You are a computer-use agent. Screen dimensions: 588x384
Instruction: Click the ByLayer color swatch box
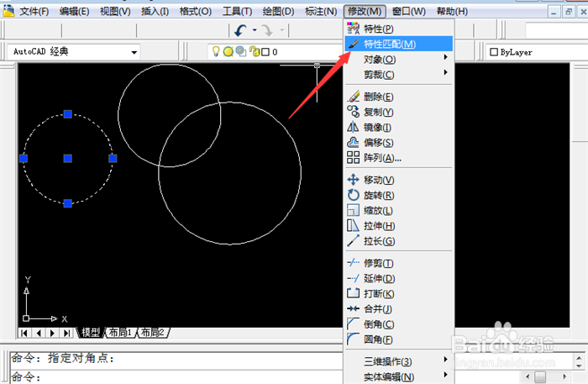tap(494, 52)
